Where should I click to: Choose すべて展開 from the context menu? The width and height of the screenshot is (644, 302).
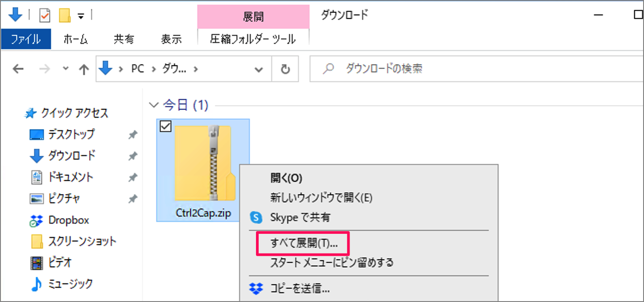point(294,242)
